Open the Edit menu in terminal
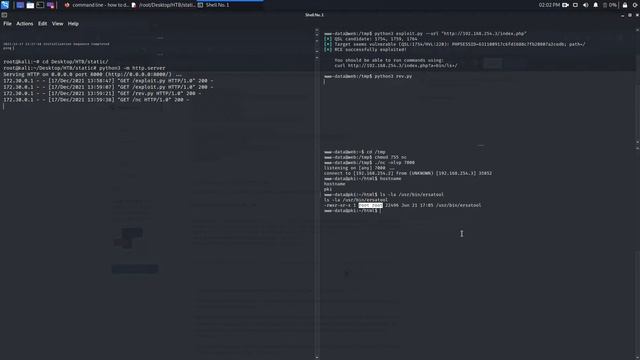Viewport: 640px width, 360px height. pyautogui.click(x=42, y=24)
